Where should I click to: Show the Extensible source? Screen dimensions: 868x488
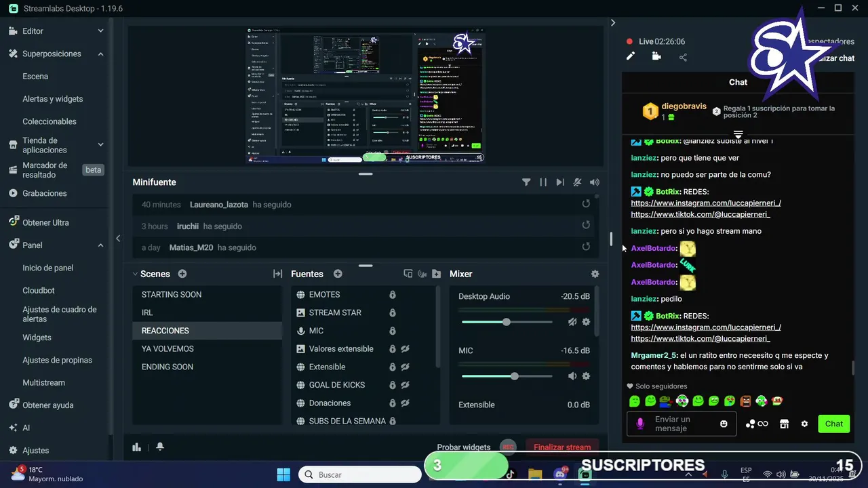click(x=406, y=367)
